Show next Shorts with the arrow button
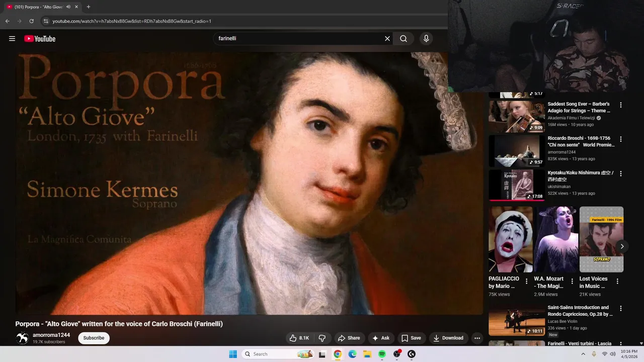The image size is (644, 362). (x=622, y=246)
